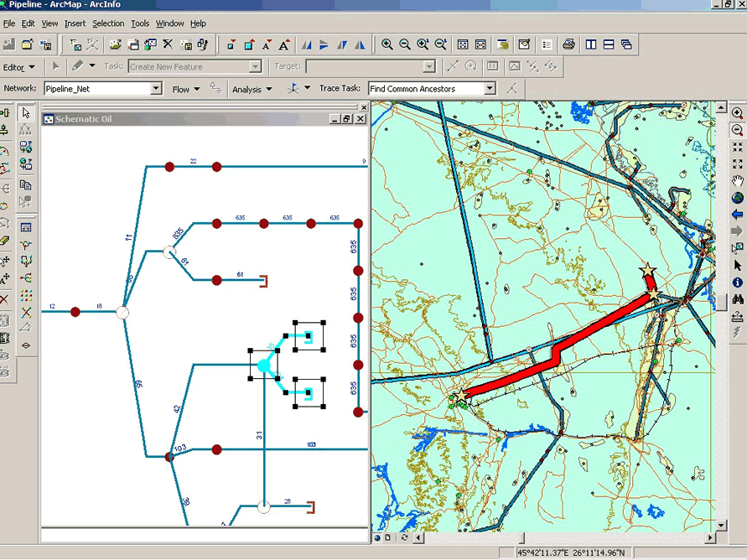747x560 pixels.
Task: Open the Tools menu
Action: 140,23
